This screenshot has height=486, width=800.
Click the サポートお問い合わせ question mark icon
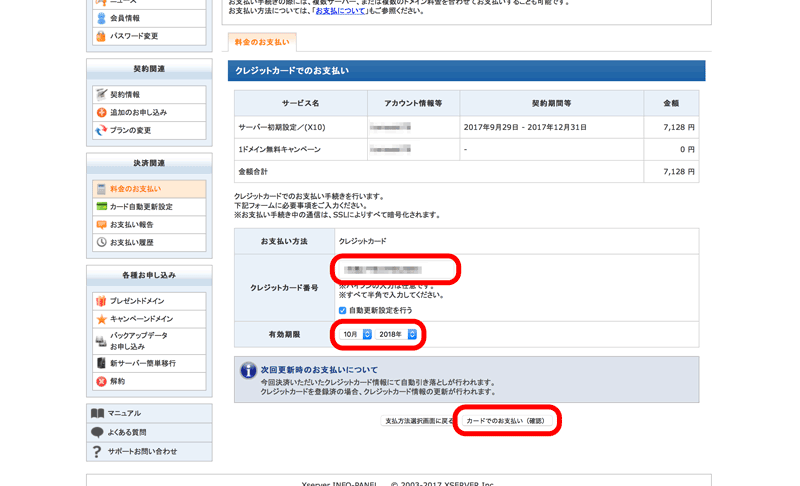[97, 451]
